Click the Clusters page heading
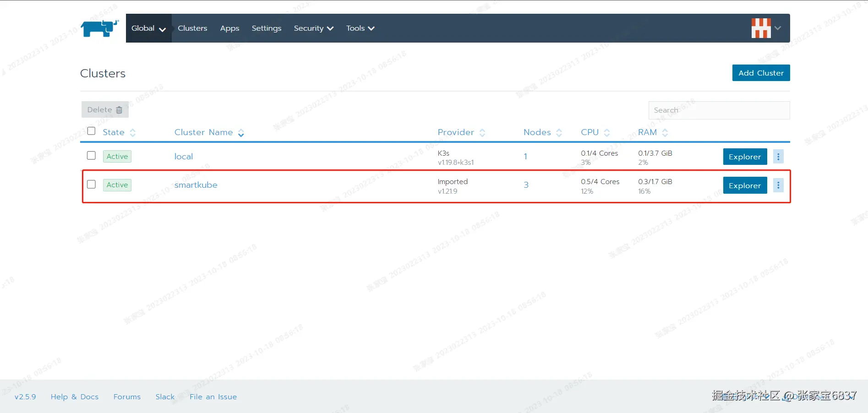Image resolution: width=868 pixels, height=413 pixels. point(103,73)
